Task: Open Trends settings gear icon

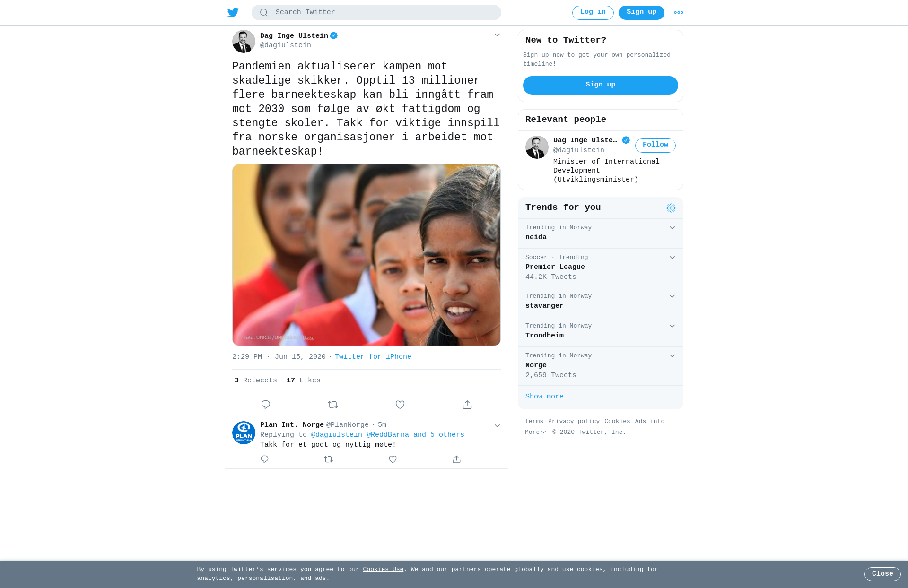Action: 671,208
